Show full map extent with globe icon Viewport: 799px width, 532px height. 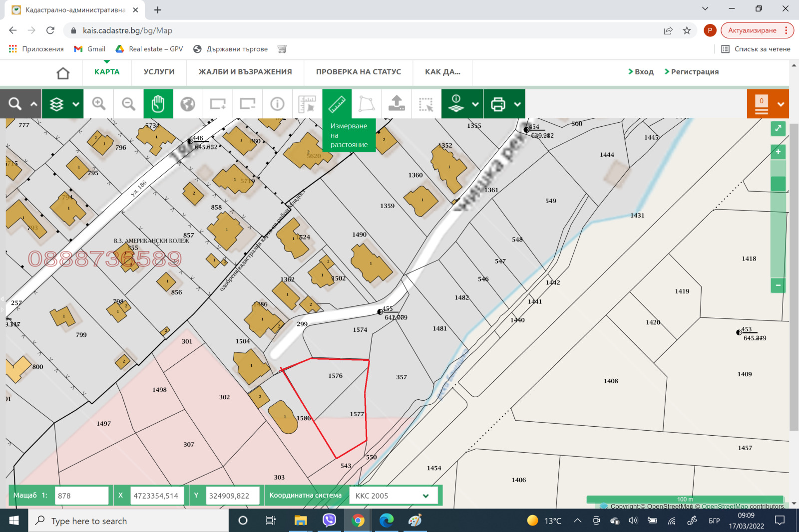point(188,104)
